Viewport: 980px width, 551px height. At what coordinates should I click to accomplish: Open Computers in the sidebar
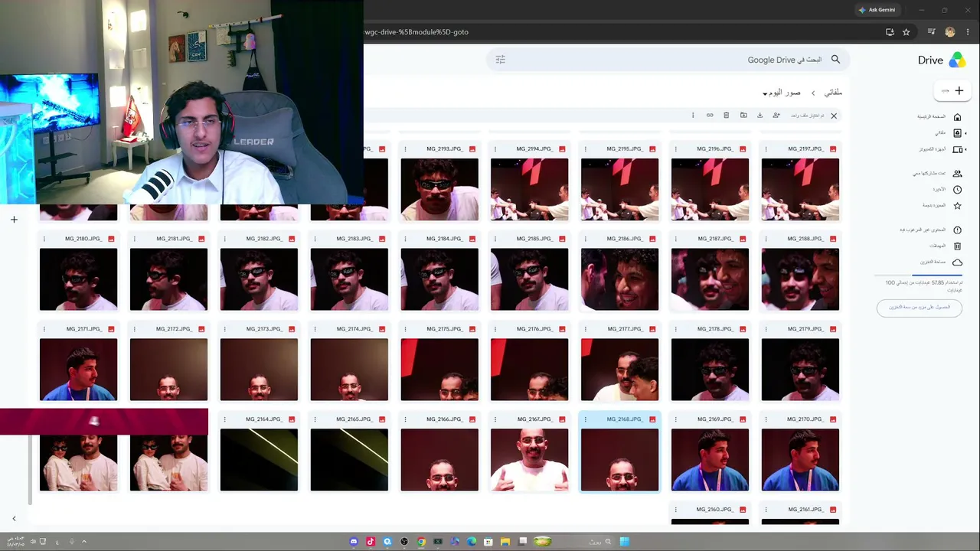tap(940, 149)
